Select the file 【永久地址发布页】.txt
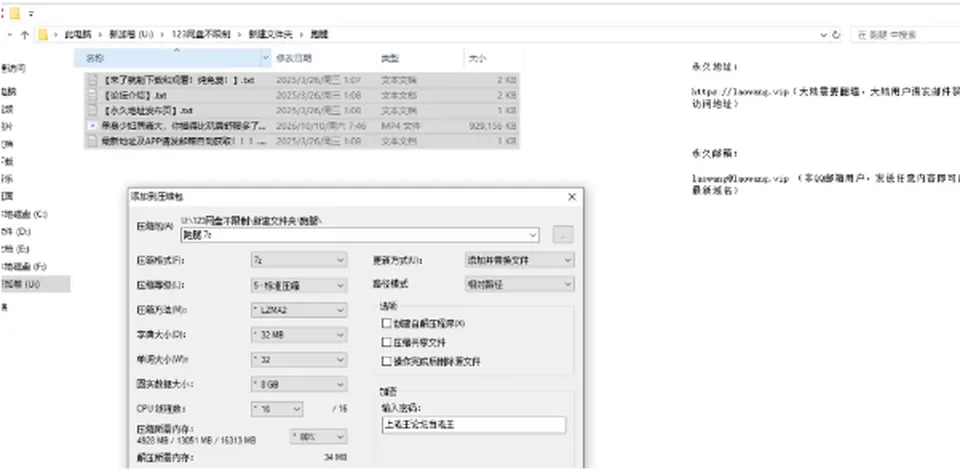The width and height of the screenshot is (960, 470). pos(148,111)
